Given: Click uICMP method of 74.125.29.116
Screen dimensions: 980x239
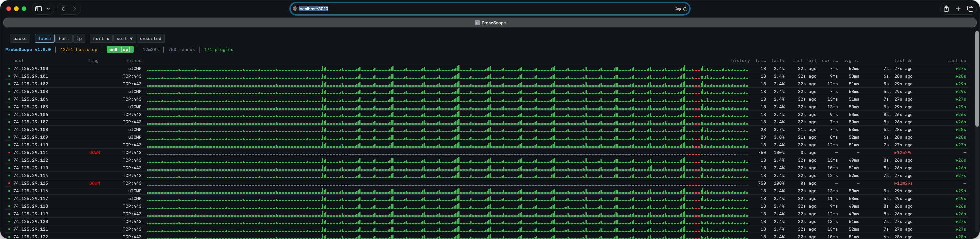Looking at the screenshot, I should pyautogui.click(x=135, y=191).
